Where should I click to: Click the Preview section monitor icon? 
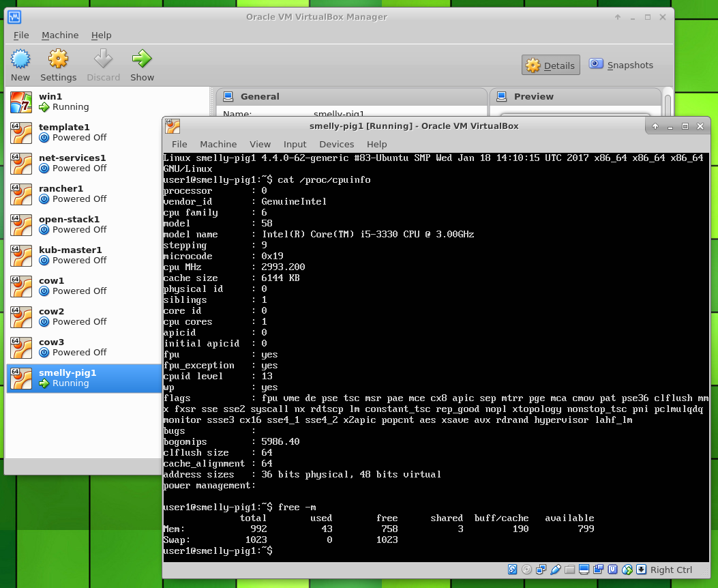501,97
